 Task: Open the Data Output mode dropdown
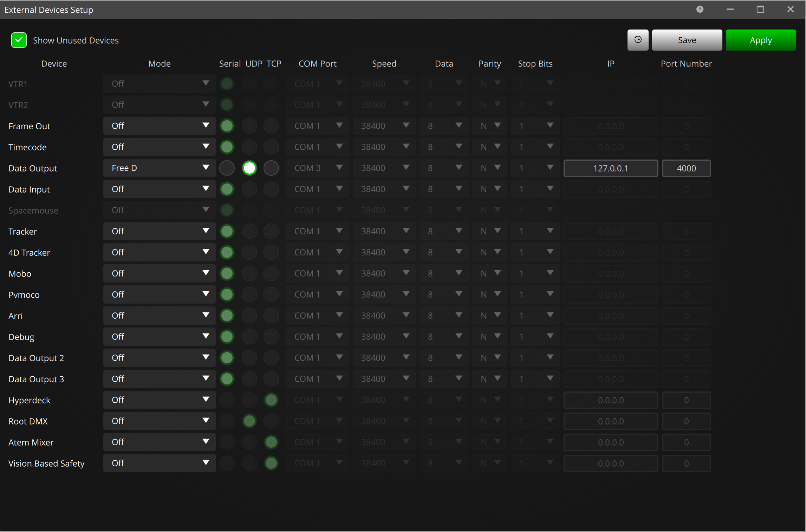pyautogui.click(x=159, y=168)
